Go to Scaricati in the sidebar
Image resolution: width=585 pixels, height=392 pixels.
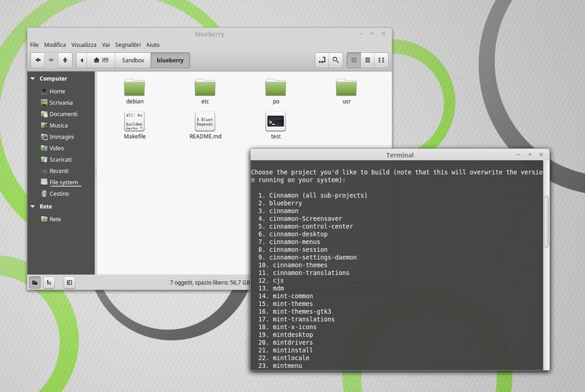[x=60, y=159]
